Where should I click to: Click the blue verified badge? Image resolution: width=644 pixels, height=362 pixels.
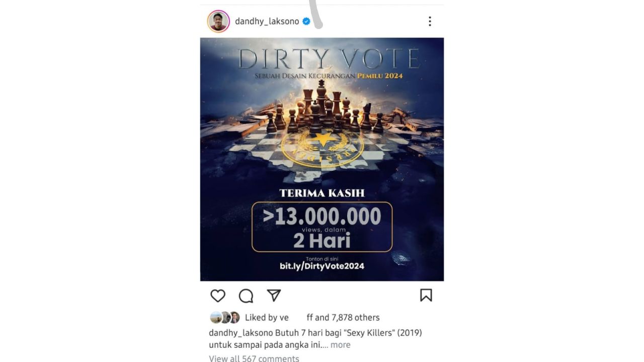pyautogui.click(x=306, y=21)
